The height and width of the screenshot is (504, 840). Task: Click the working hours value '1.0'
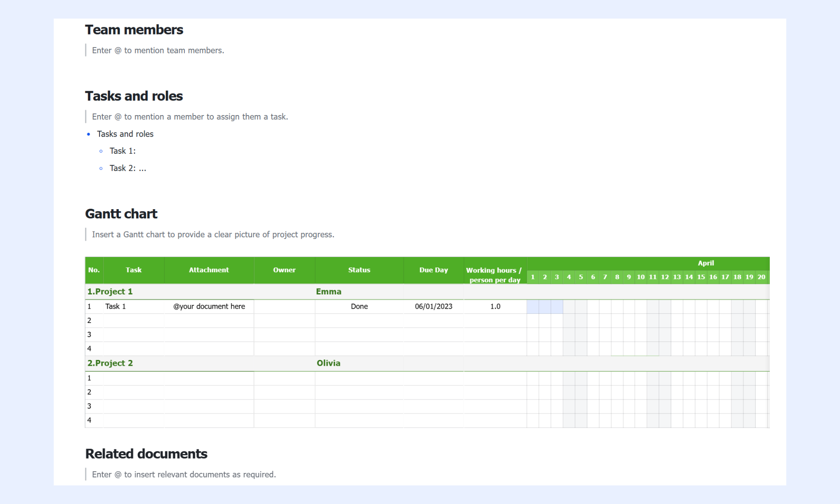[495, 307]
